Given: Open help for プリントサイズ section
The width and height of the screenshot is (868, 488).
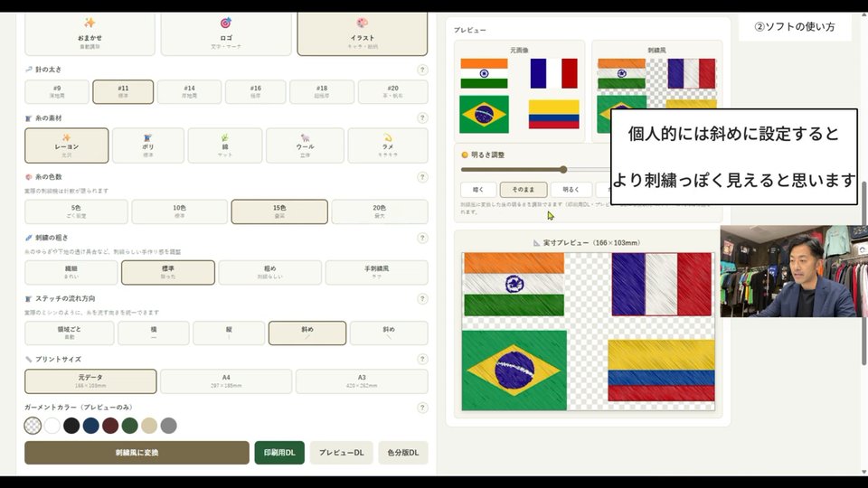Looking at the screenshot, I should tap(422, 359).
